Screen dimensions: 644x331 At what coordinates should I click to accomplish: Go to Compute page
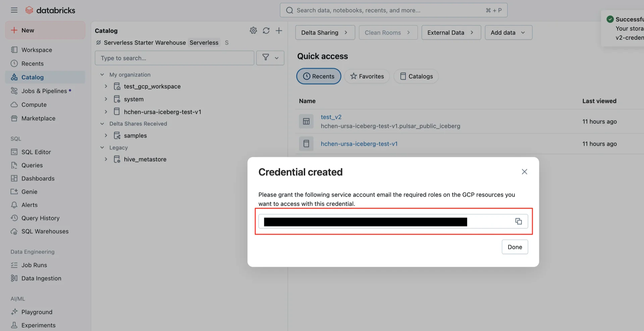tap(45, 105)
